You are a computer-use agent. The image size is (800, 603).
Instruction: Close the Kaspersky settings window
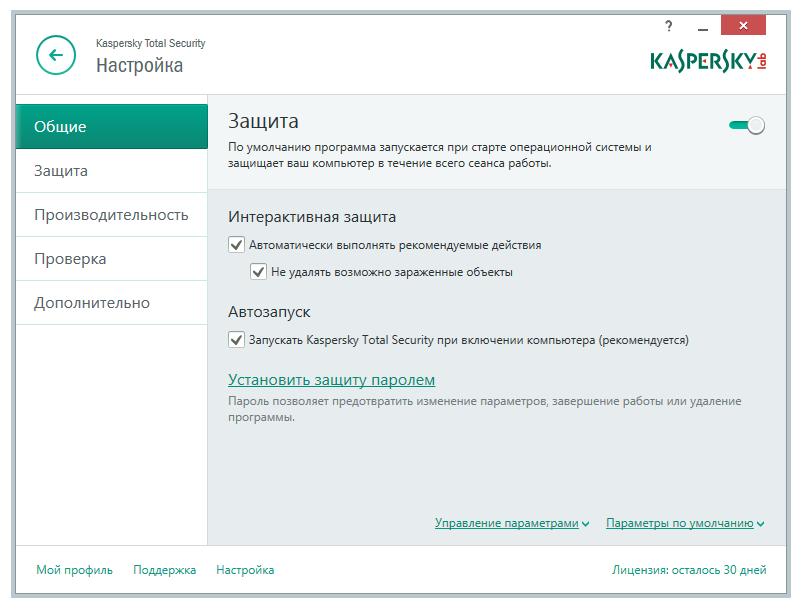coord(743,25)
